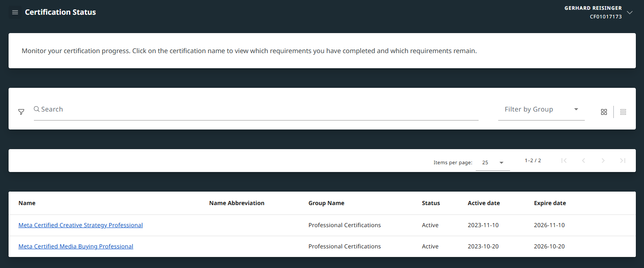
Task: Switch to list view
Action: pos(623,112)
